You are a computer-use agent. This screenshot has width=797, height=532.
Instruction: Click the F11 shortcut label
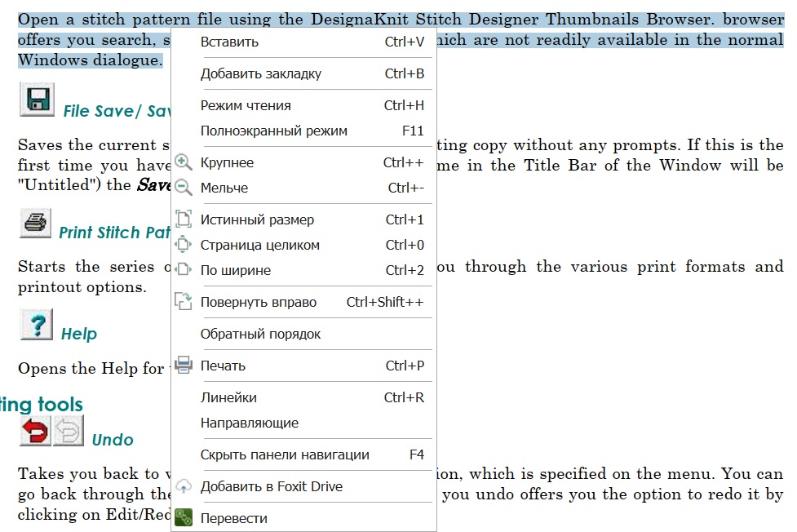coord(413,131)
